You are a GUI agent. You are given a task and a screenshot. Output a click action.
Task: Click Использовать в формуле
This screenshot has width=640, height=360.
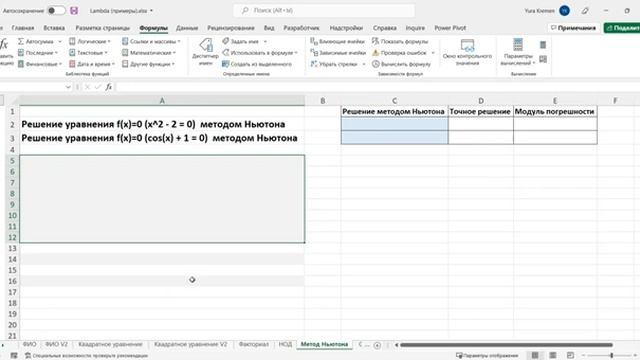(260, 53)
